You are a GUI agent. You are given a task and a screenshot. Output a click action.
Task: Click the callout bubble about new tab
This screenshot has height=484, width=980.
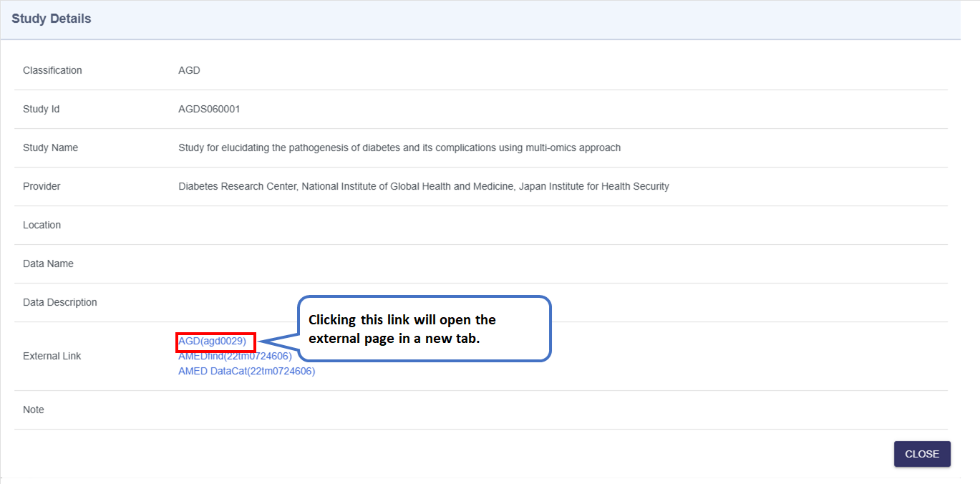(x=423, y=329)
